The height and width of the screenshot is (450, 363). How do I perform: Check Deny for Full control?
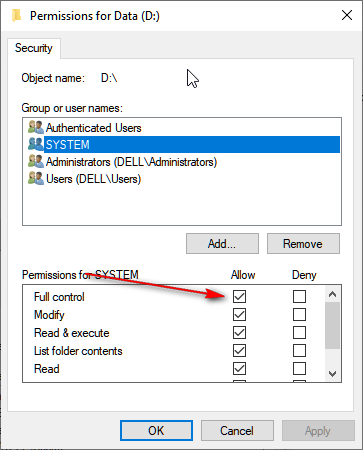(299, 296)
